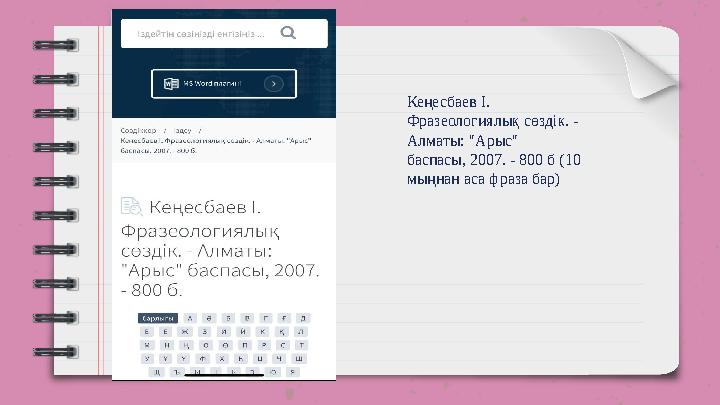This screenshot has width=720, height=405.
Task: Filter by letter Һ
Action: pos(241,359)
